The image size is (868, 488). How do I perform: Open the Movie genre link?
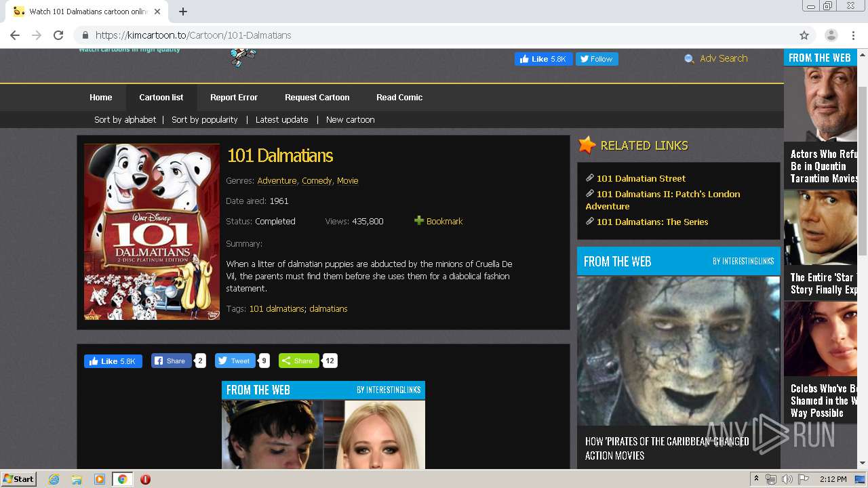[x=348, y=180]
